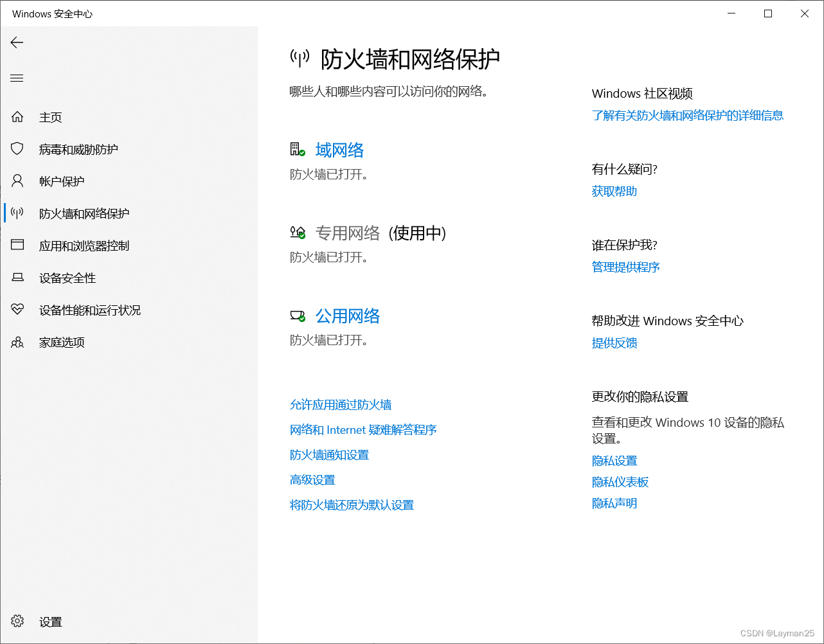Viewport: 824px width, 644px height.
Task: Click the antenna icon for 防火墙和网络保护 in sidebar
Action: pyautogui.click(x=17, y=213)
